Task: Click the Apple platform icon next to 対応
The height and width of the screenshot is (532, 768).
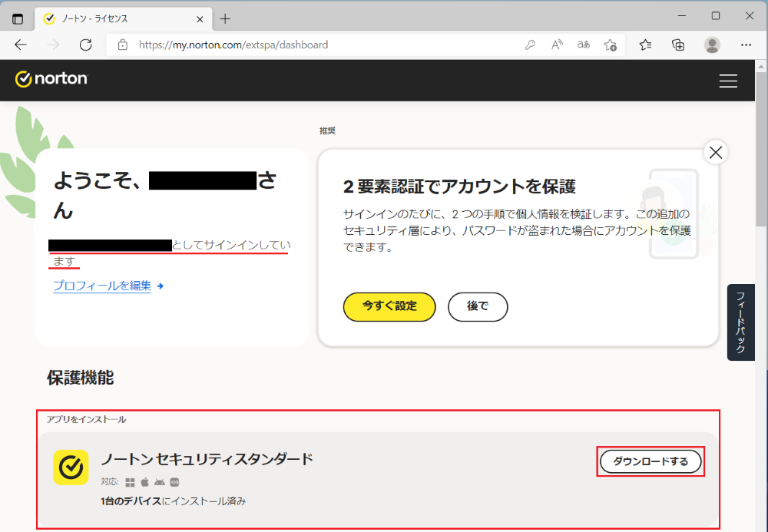Action: point(145,483)
